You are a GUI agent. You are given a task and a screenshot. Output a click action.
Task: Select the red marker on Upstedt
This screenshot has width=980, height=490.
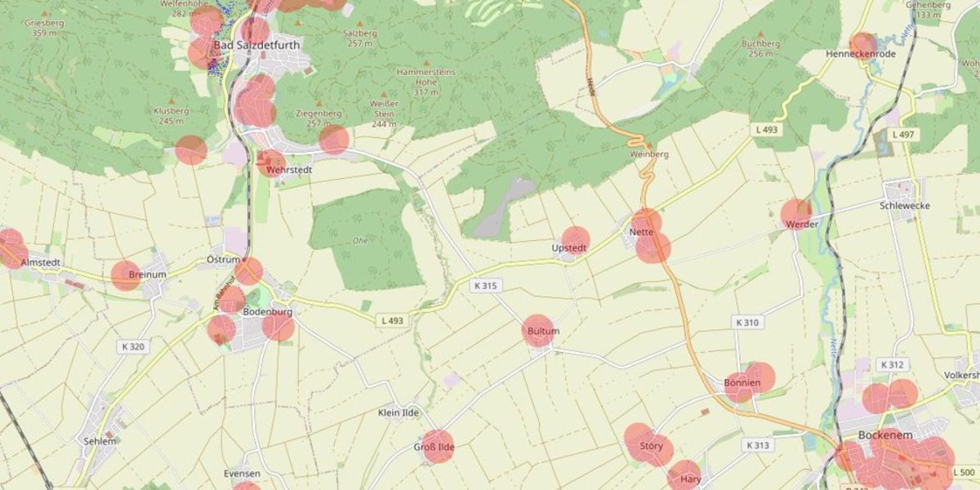[x=576, y=241]
